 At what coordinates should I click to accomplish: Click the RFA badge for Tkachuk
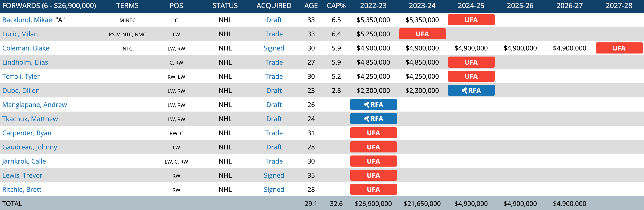click(x=373, y=119)
